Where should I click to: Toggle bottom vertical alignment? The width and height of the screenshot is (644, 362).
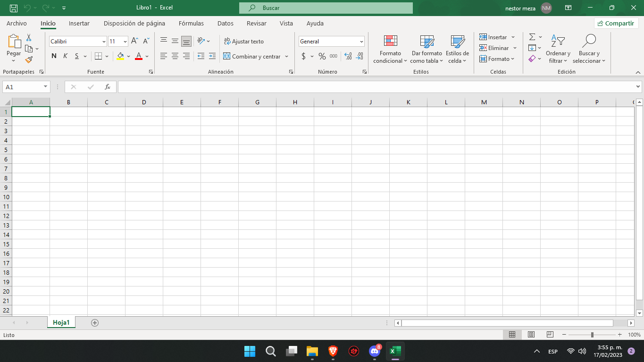186,42
